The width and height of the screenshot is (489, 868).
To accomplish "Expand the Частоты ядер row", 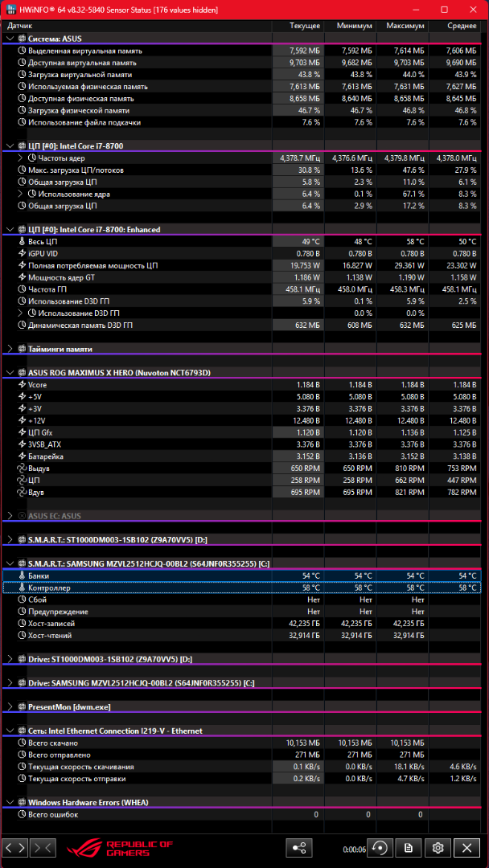I will pos(21,158).
